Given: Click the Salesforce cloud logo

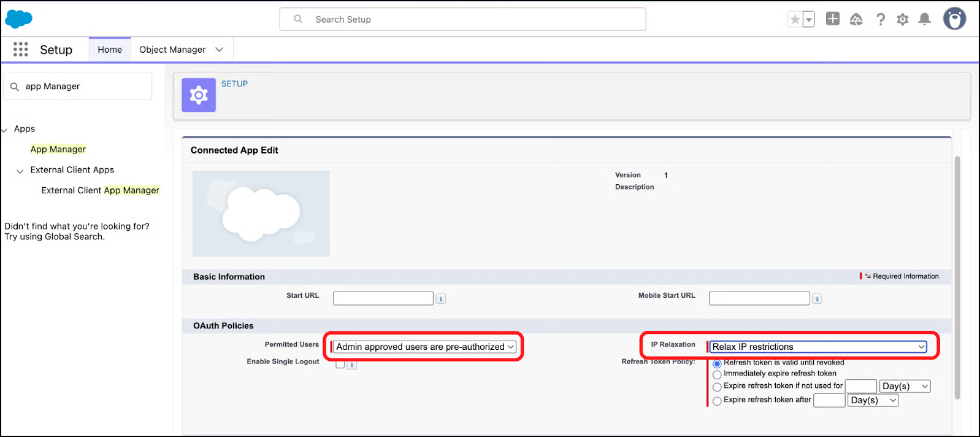Looking at the screenshot, I should tap(18, 19).
